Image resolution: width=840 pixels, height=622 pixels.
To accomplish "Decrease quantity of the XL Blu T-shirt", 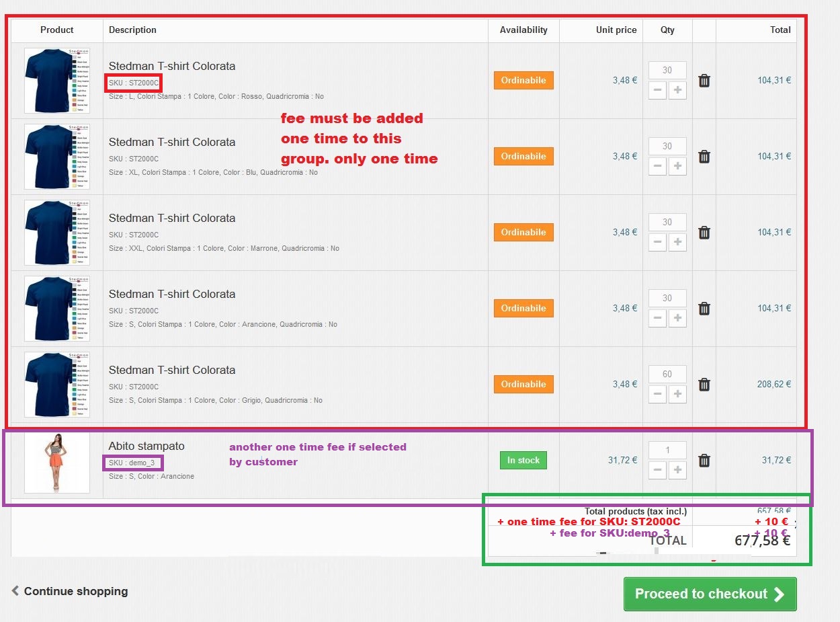I will coord(658,166).
